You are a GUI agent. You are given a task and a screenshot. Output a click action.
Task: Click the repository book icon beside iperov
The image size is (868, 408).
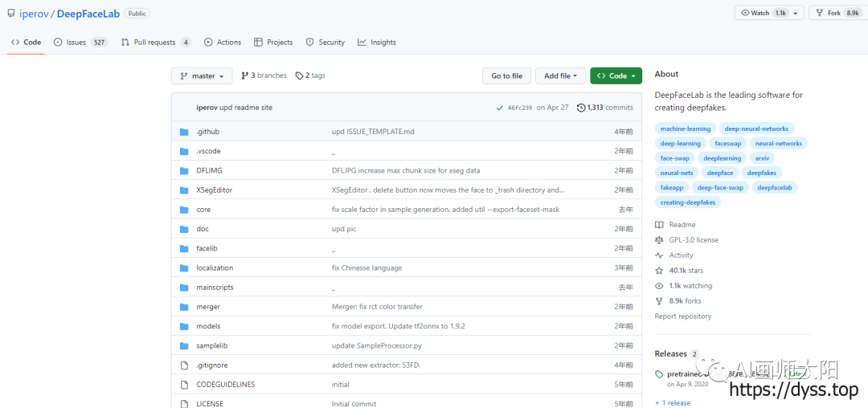point(11,14)
